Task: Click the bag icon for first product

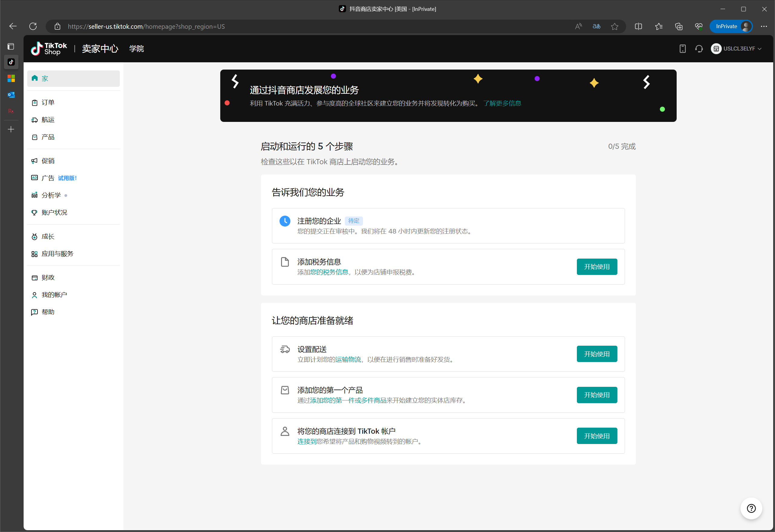Action: pyautogui.click(x=285, y=390)
